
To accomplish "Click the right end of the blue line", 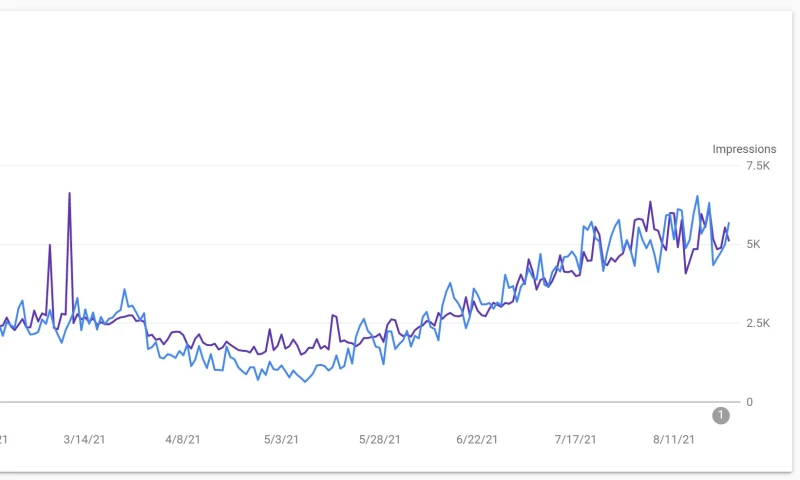I will pyautogui.click(x=729, y=223).
